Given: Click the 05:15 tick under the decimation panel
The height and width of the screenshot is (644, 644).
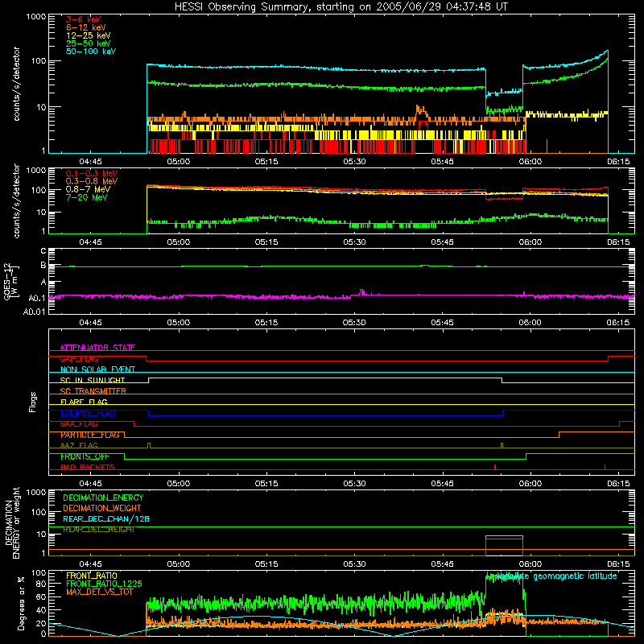Looking at the screenshot, I should [x=266, y=564].
